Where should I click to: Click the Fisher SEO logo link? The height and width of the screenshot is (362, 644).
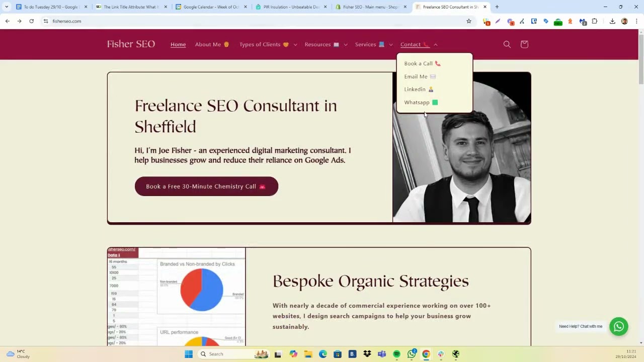pyautogui.click(x=131, y=44)
